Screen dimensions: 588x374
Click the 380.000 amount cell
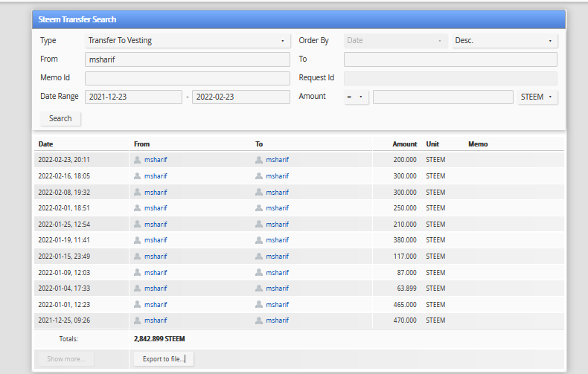coord(405,240)
